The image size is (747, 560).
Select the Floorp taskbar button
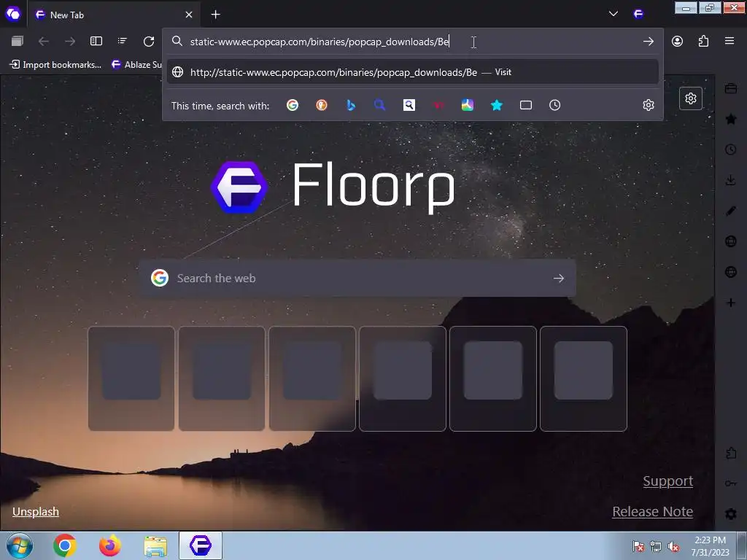tap(201, 545)
